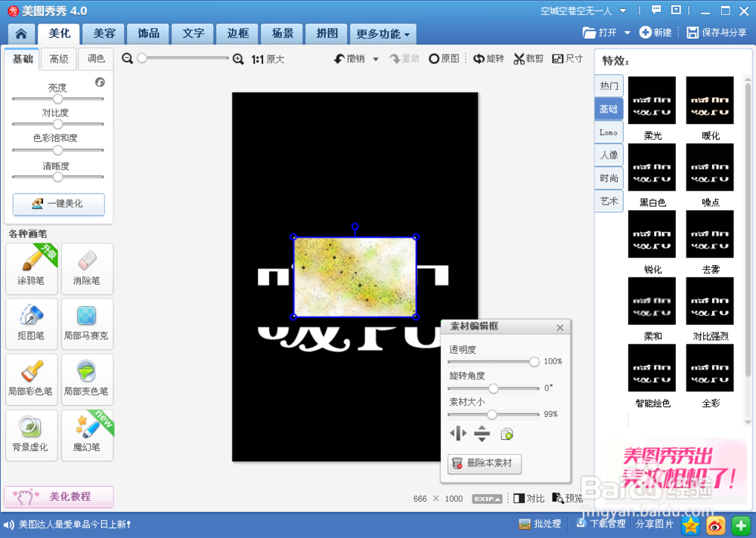
Task: Click 删除本素材 delete material button
Action: point(484,463)
